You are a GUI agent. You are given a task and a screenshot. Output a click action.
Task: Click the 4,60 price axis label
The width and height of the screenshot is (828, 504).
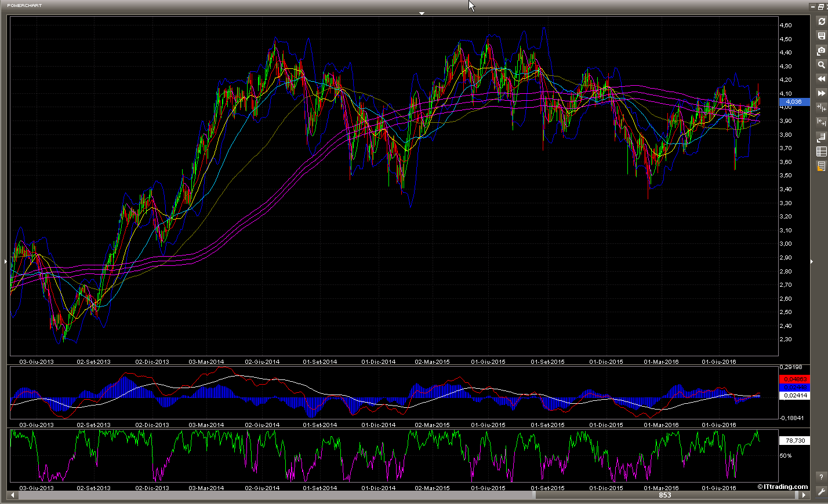point(786,25)
